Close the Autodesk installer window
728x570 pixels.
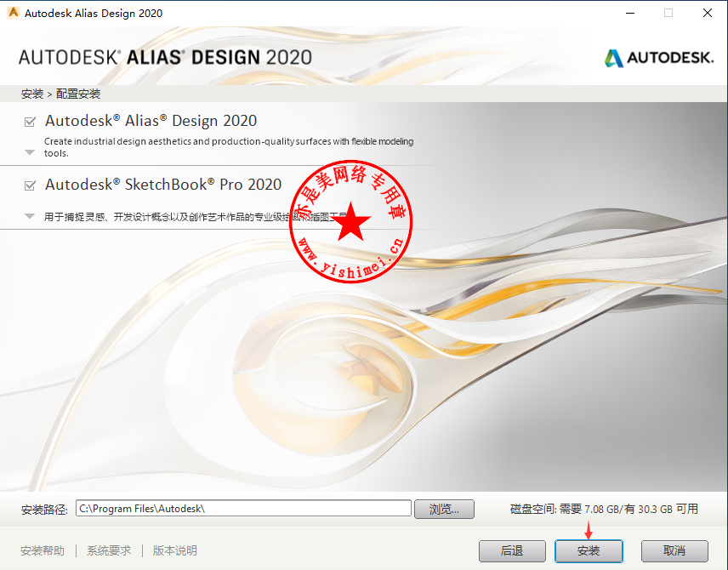(708, 13)
